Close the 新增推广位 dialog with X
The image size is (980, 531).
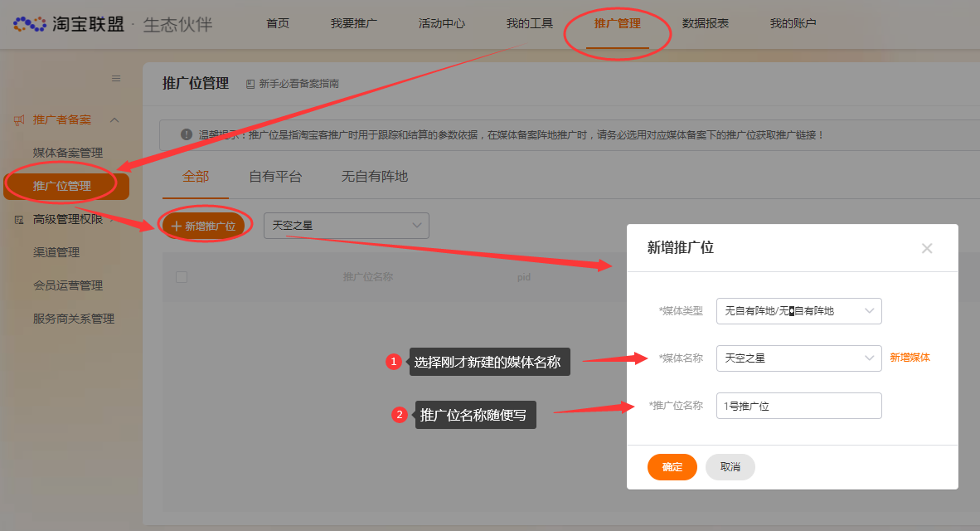coord(927,248)
